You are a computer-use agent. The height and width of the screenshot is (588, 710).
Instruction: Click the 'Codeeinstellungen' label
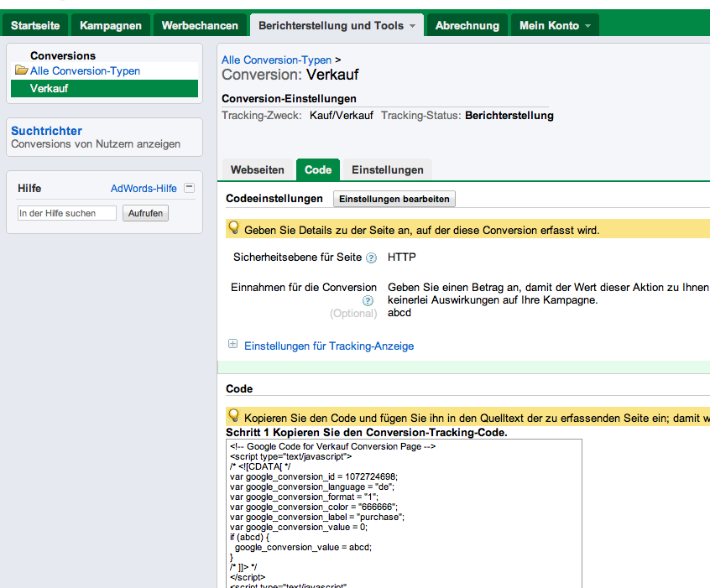tap(274, 199)
